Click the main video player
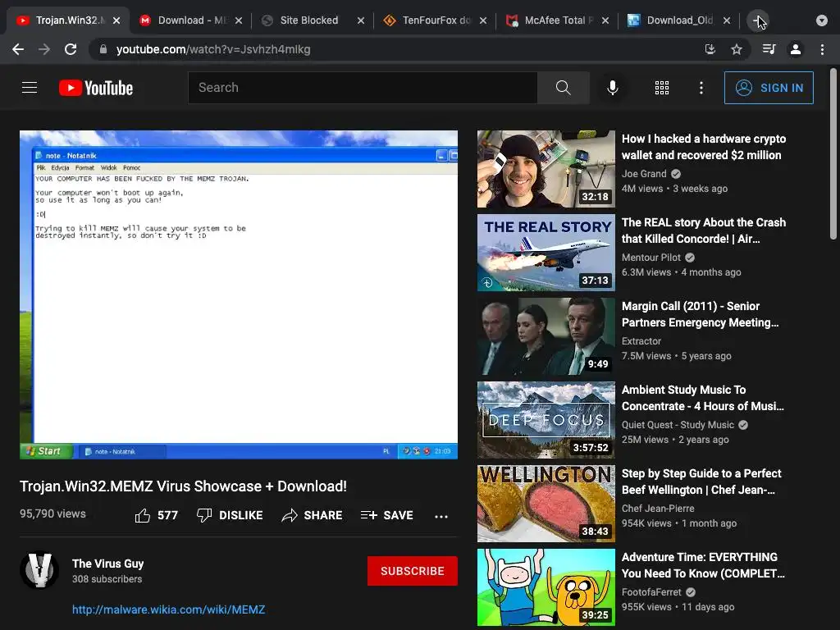This screenshot has height=630, width=840. click(239, 294)
